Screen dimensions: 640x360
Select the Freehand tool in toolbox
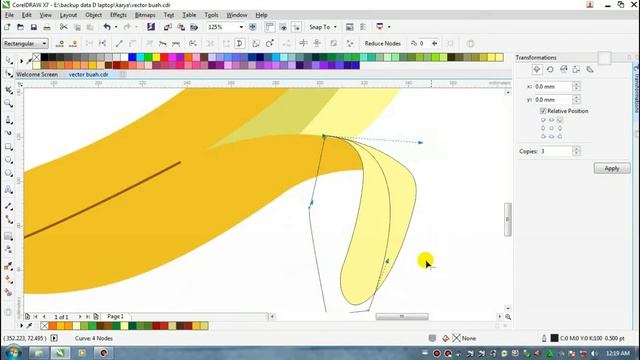coord(9,120)
